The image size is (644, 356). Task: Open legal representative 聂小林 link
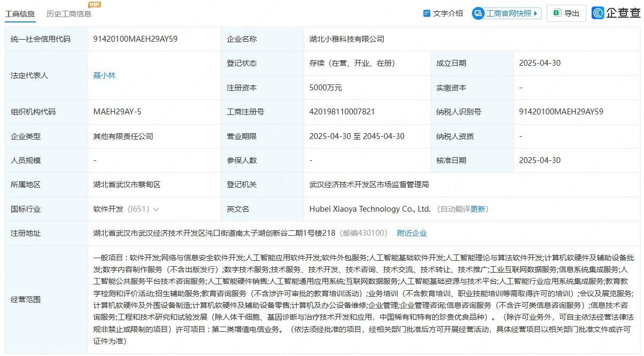[104, 75]
